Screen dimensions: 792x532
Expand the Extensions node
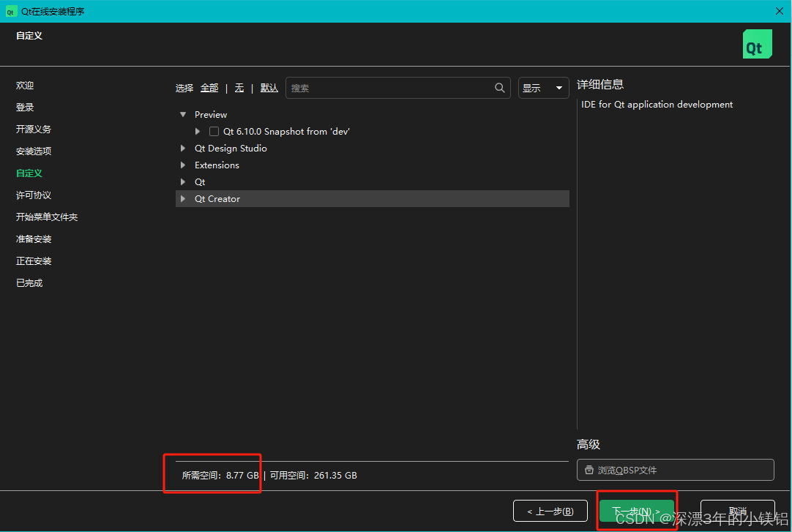[x=183, y=165]
